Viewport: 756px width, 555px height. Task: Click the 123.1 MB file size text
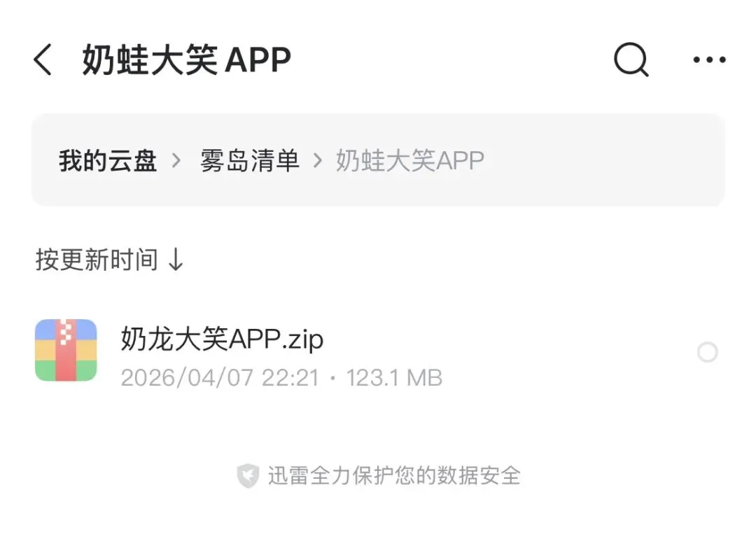click(394, 377)
